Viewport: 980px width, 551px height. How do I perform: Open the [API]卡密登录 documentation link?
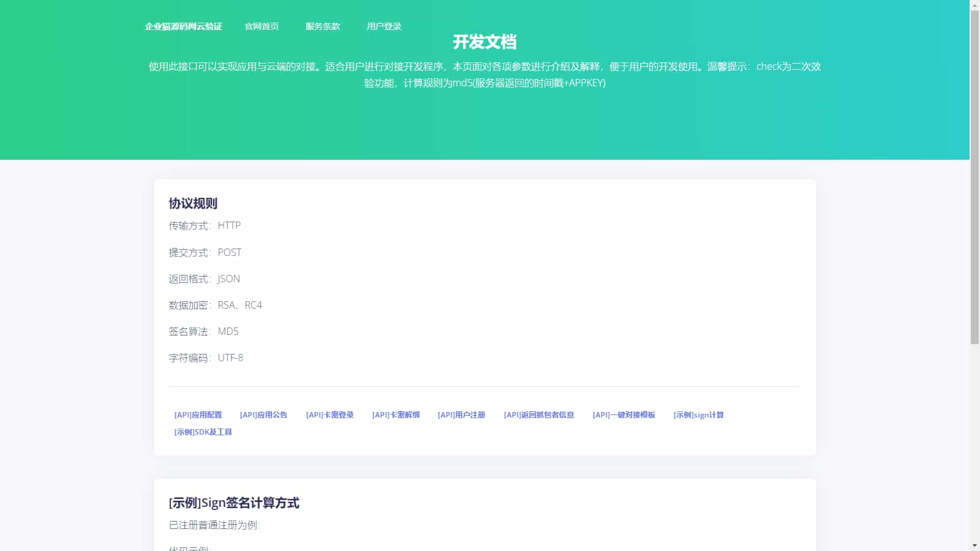click(330, 414)
